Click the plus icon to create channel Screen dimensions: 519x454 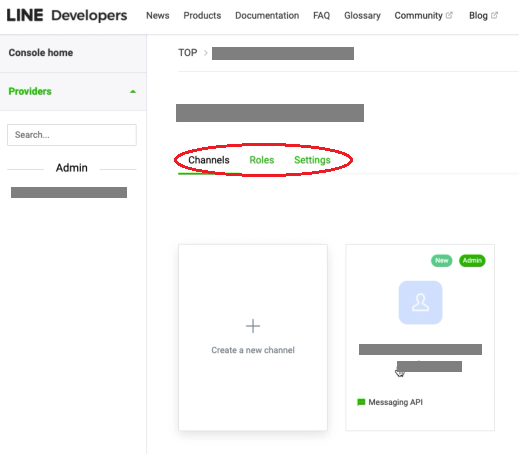click(253, 326)
